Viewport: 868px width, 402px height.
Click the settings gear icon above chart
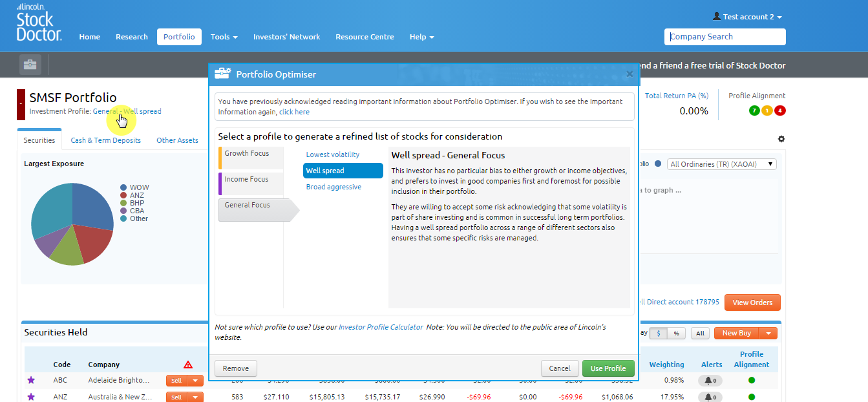781,139
